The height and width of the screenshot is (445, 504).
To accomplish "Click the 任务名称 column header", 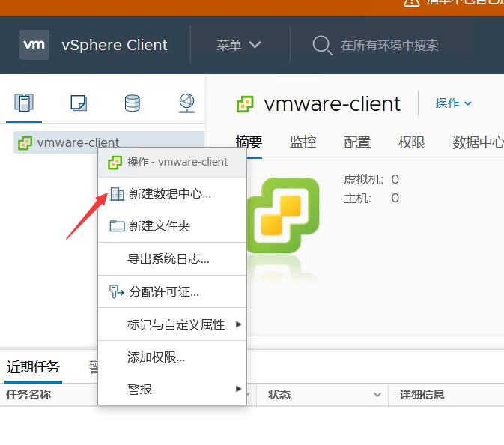I will click(x=28, y=395).
